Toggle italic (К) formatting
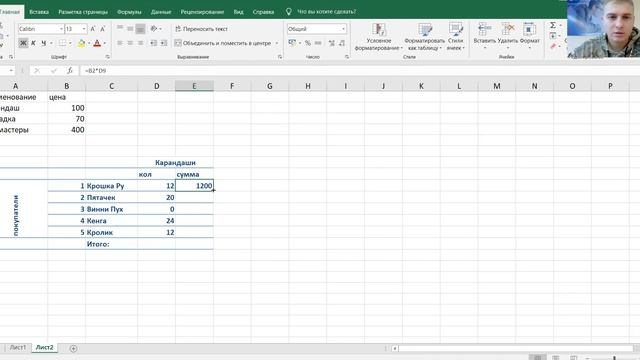Viewport: 640px width, 360px height. click(x=33, y=43)
